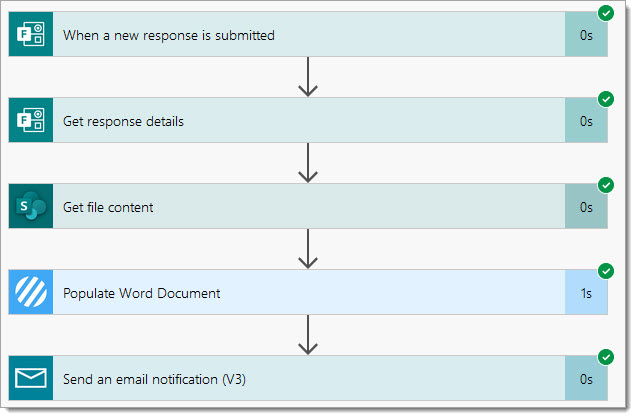Click the 1s duration on Populate Word Document
Viewport: 636px width, 418px height.
(586, 293)
